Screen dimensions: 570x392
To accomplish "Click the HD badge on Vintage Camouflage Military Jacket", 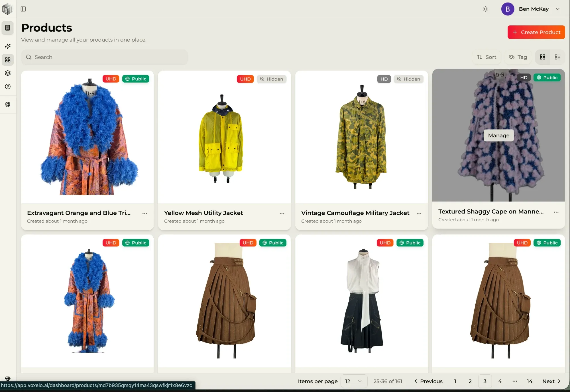I will click(x=384, y=79).
